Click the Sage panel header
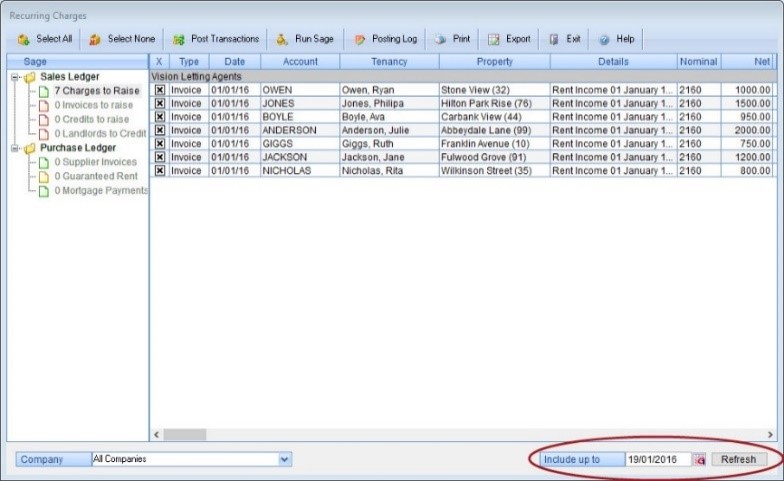The height and width of the screenshot is (481, 784). [78, 62]
